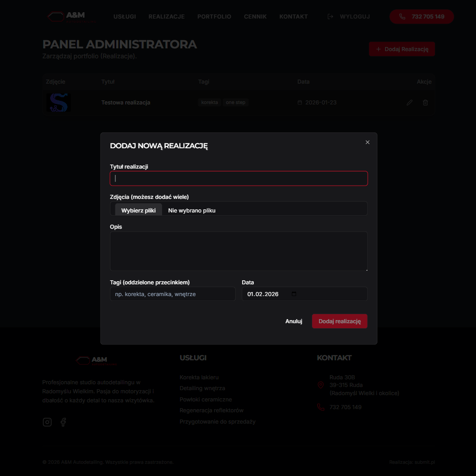Viewport: 476px width, 476px height.
Task: Open the Korekta lakieru footer link
Action: click(199, 377)
